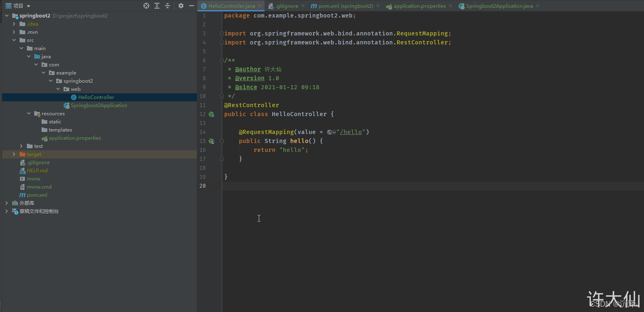Hide the project panel with minus icon
Screen dimensions: 644x312
pyautogui.click(x=191, y=6)
